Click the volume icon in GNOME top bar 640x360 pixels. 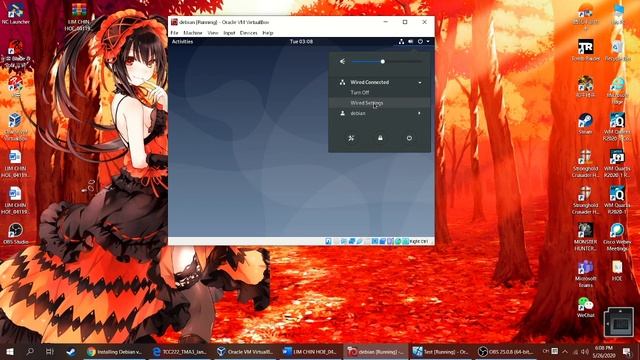(411, 42)
